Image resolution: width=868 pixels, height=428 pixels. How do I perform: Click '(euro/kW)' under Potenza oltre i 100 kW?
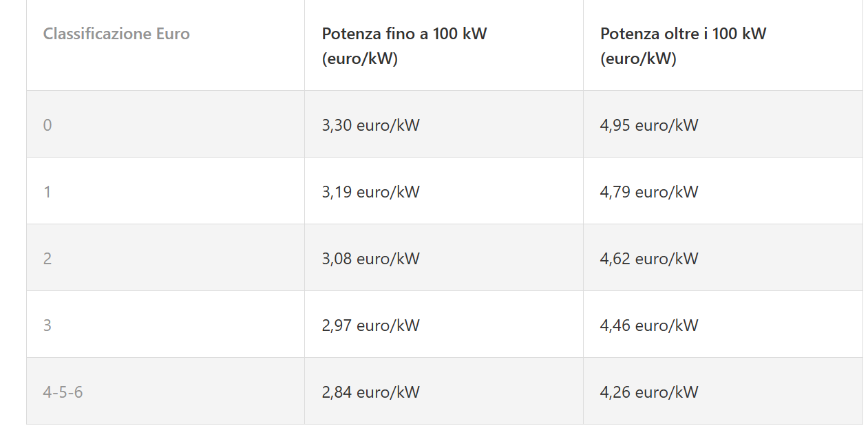point(638,59)
